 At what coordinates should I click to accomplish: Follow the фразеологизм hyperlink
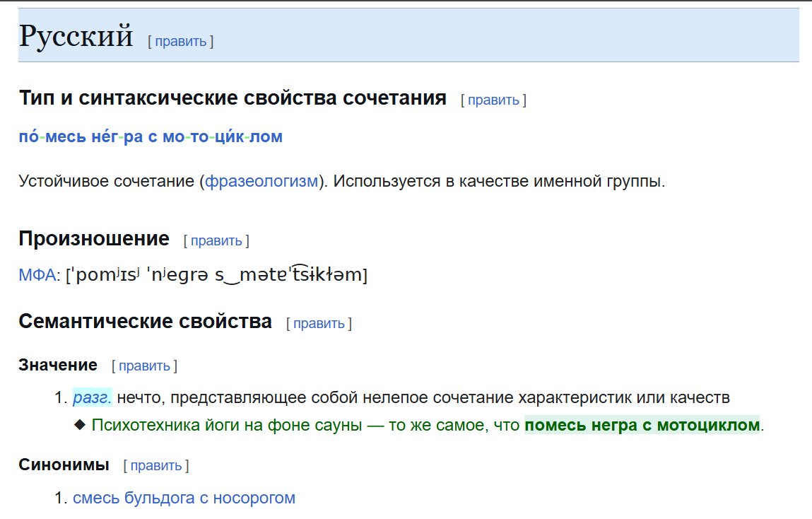(x=261, y=181)
